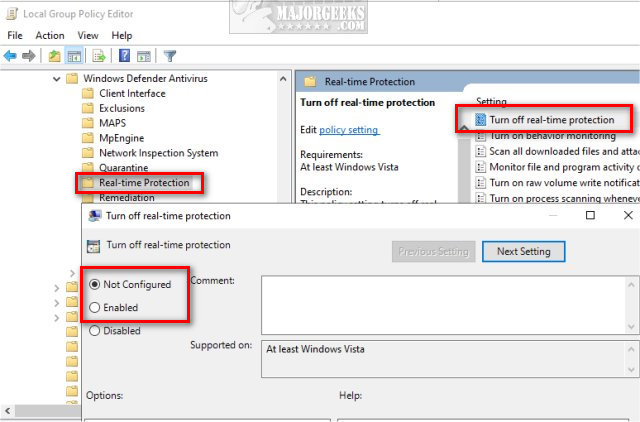Click the Export List toolbar icon

pyautogui.click(x=99, y=56)
